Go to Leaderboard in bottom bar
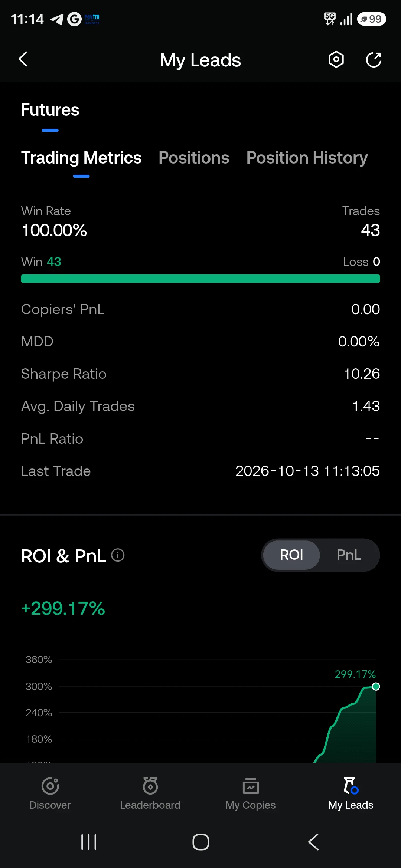401x868 pixels. point(150,793)
